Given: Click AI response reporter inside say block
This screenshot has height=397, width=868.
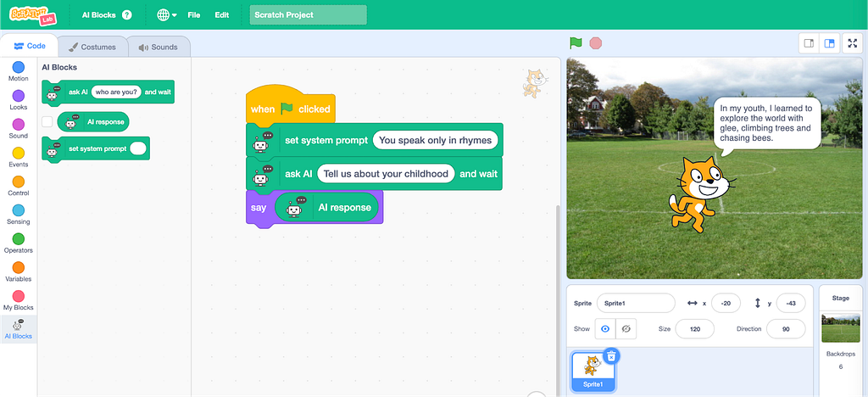Looking at the screenshot, I should pos(326,208).
